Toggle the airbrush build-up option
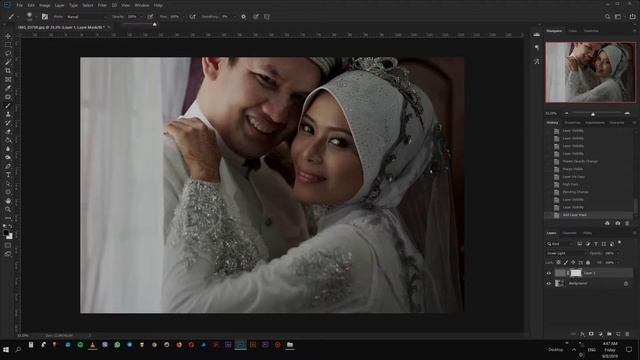The width and height of the screenshot is (640, 360). point(192,17)
